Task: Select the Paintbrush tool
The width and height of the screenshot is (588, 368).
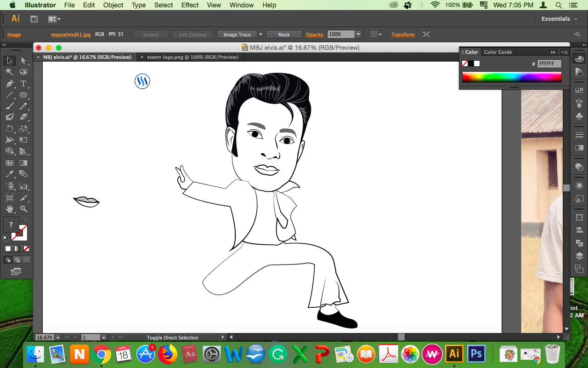Action: [x=10, y=106]
